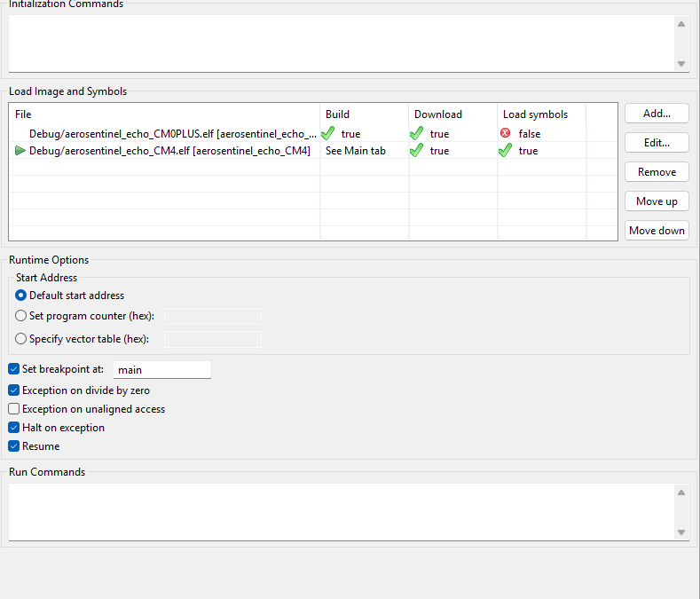Enable Exception on unaligned access
Image resolution: width=700 pixels, height=599 pixels.
pos(14,409)
